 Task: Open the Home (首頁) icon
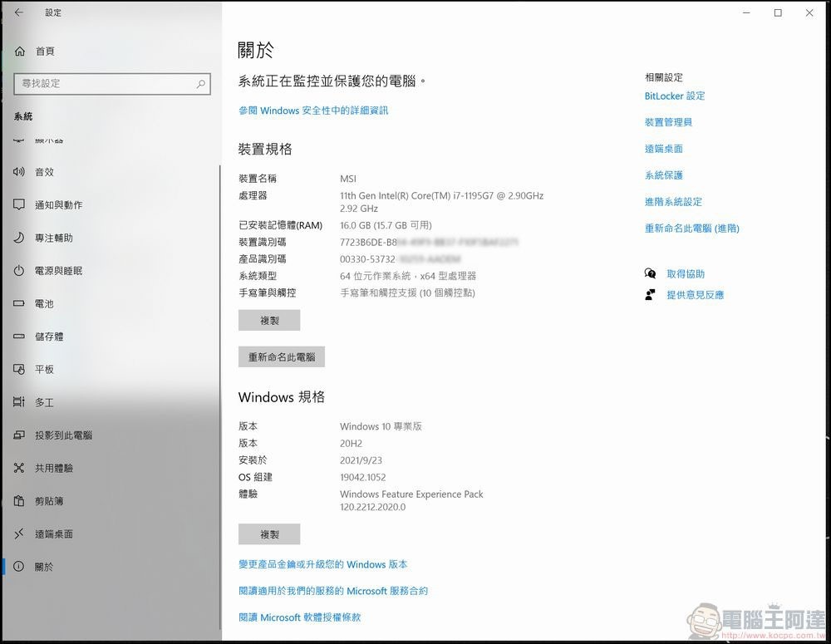(x=20, y=51)
